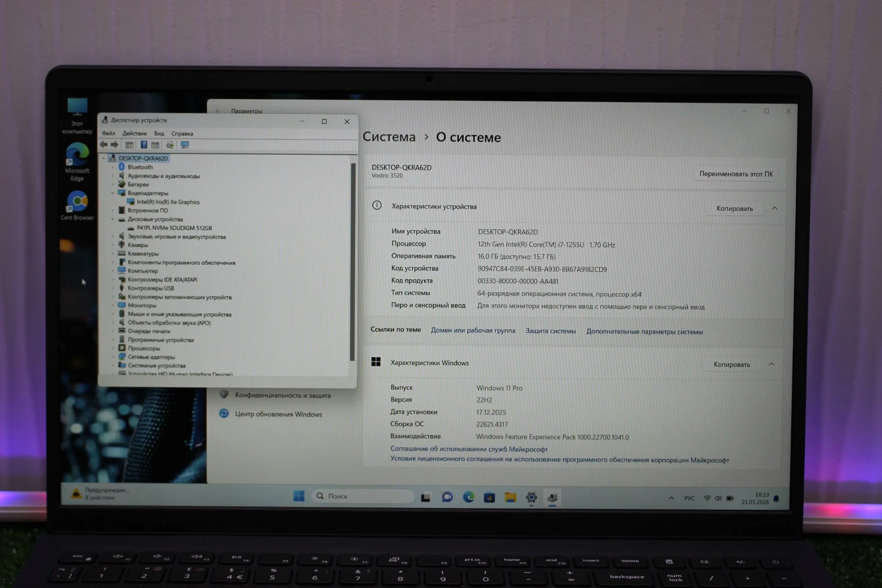The image size is (882, 588).
Task: Click the Wi-Fi icon in system tray
Action: coord(707,498)
